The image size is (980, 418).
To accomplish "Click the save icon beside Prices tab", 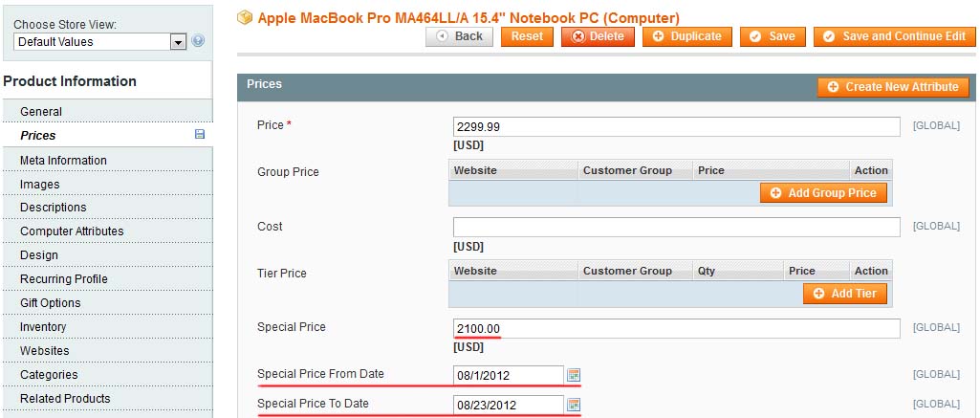I will pos(200,134).
